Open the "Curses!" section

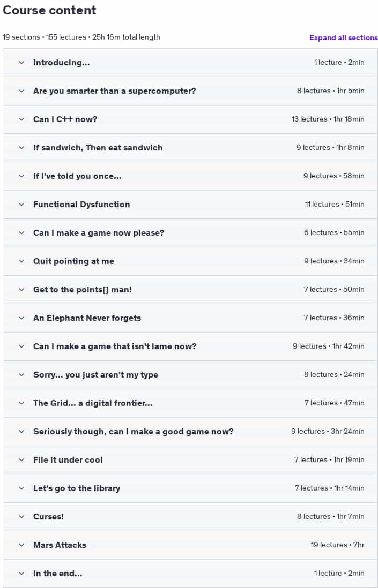pos(191,517)
